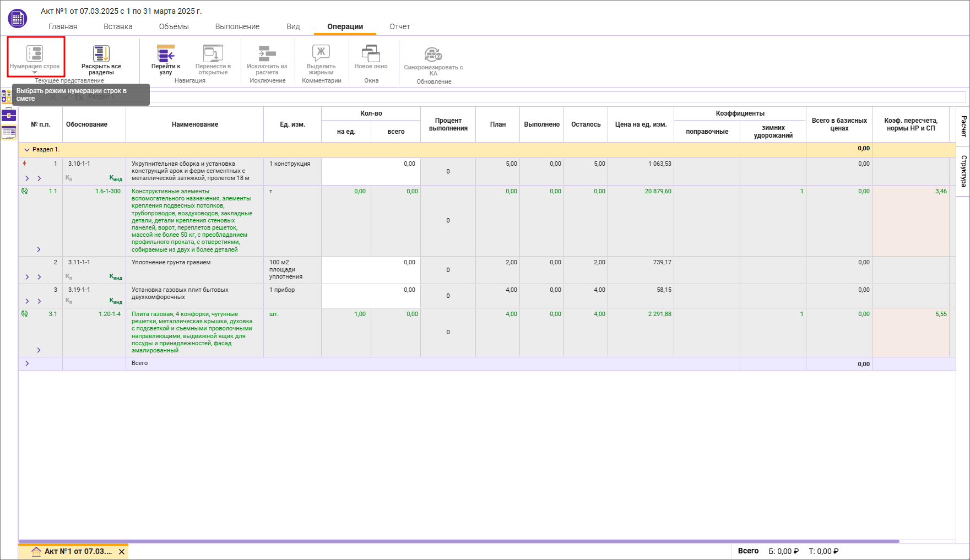Click the horizontal scrollbar at bottom

(x=458, y=541)
